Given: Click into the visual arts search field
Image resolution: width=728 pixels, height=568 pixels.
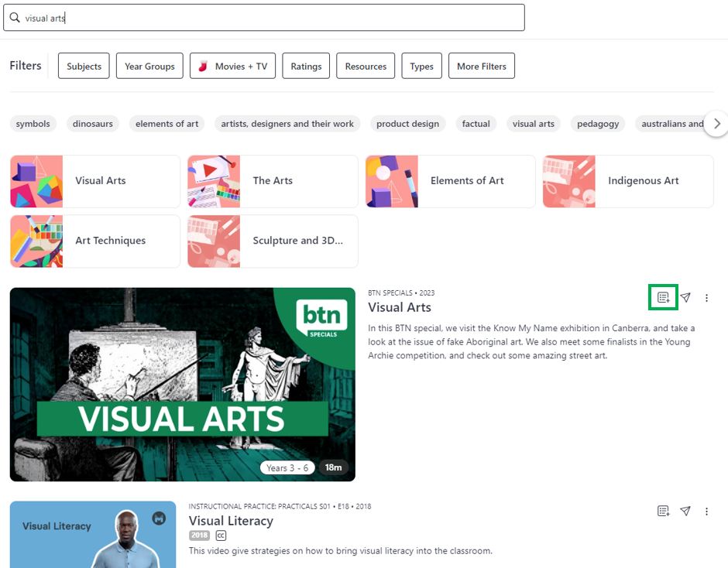Looking at the screenshot, I should tap(264, 18).
